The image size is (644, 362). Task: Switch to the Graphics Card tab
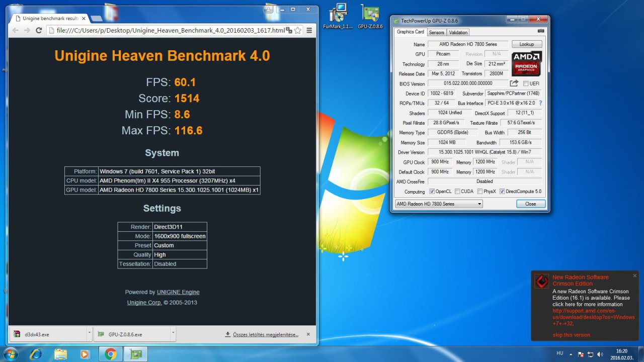point(411,32)
